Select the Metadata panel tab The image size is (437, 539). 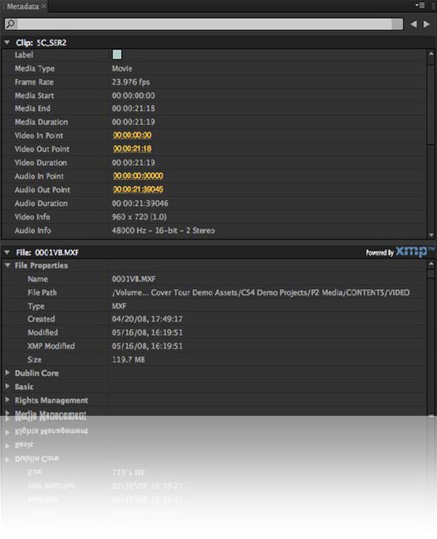(23, 6)
